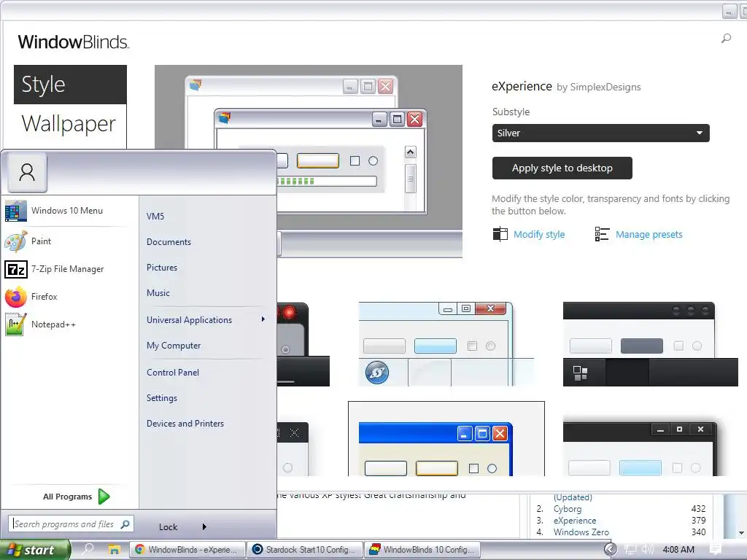Click eXperience in the rankings list
The image size is (747, 560).
(x=575, y=521)
